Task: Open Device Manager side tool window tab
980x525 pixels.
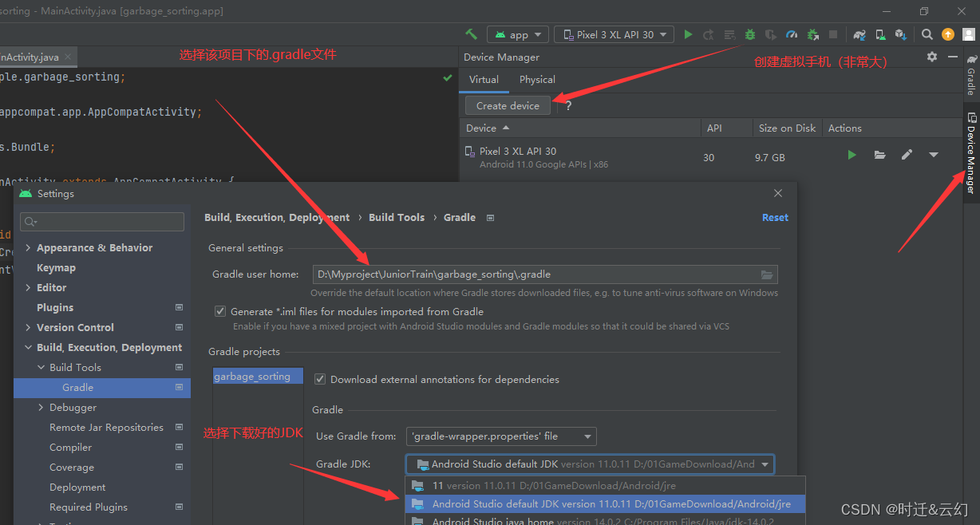Action: click(971, 152)
